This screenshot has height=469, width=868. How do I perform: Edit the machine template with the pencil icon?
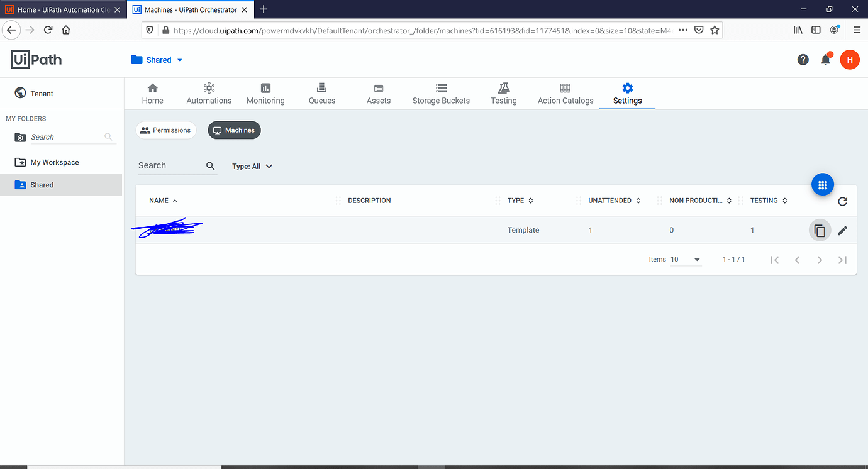pos(843,230)
